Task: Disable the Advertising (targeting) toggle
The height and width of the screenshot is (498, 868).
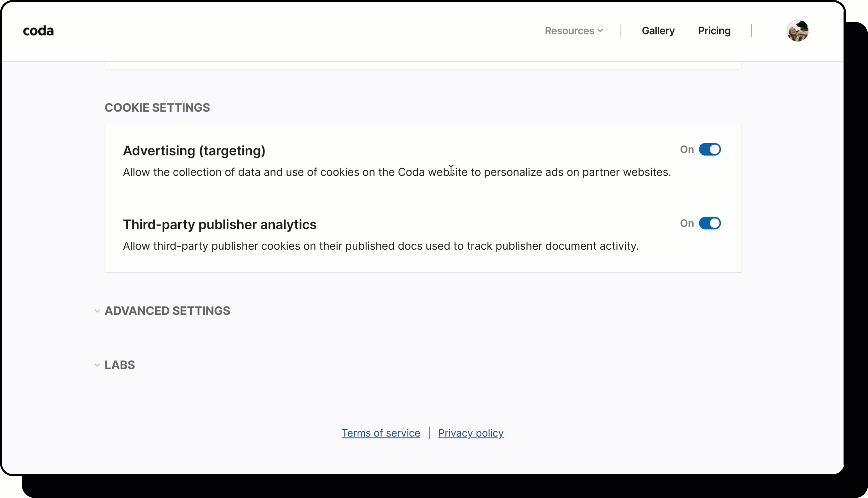Action: [709, 149]
